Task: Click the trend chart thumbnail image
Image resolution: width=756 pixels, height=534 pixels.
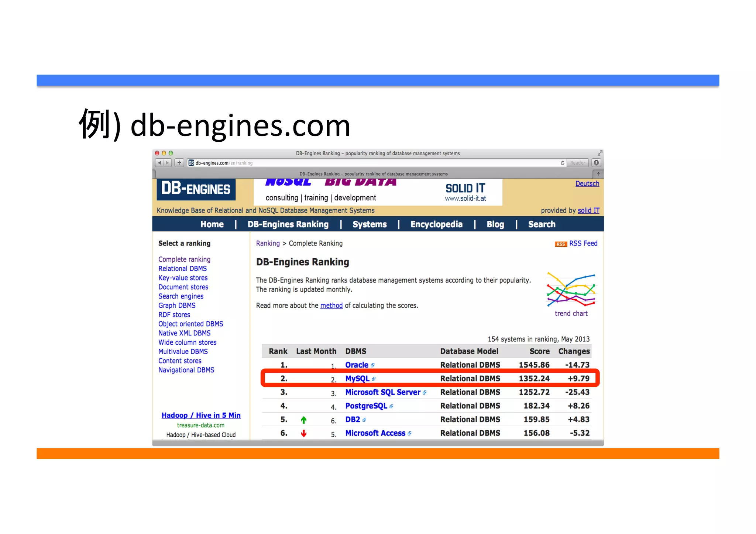Action: pyautogui.click(x=571, y=290)
